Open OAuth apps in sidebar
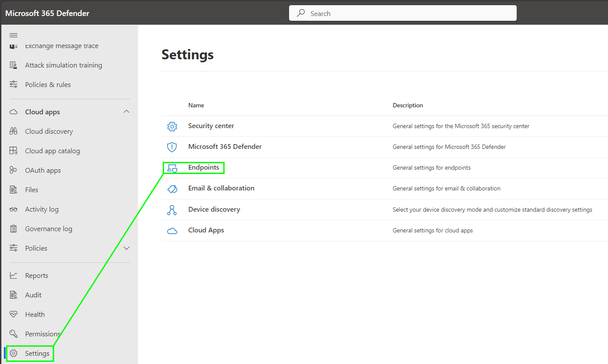This screenshot has height=364, width=608. tap(43, 171)
